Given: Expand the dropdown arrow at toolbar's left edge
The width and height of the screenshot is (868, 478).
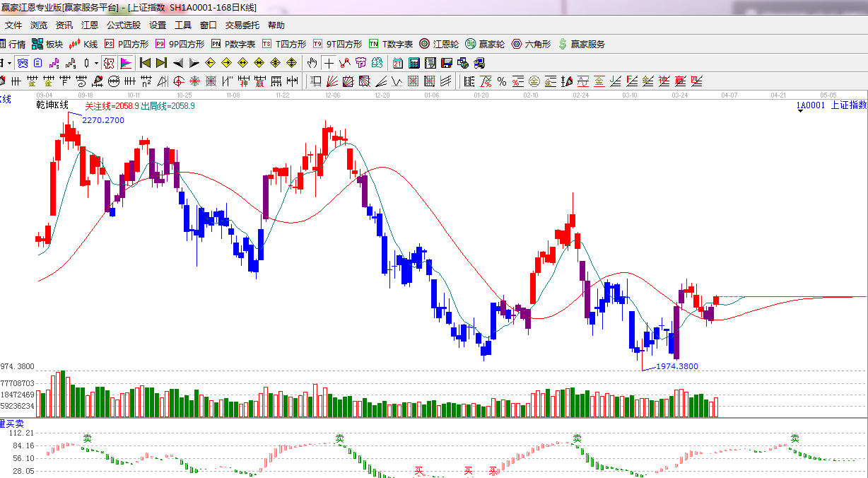Looking at the screenshot, I should point(9,63).
